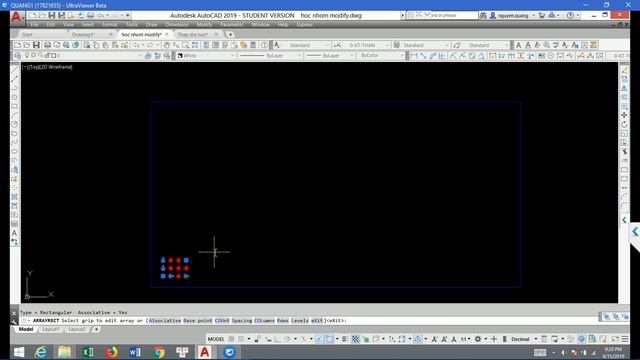Choose COLumns option in command line
The width and height of the screenshot is (640, 360).
click(264, 320)
